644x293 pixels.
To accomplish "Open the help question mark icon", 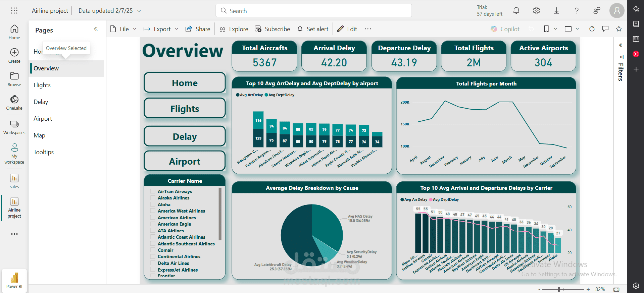I will click(x=577, y=11).
